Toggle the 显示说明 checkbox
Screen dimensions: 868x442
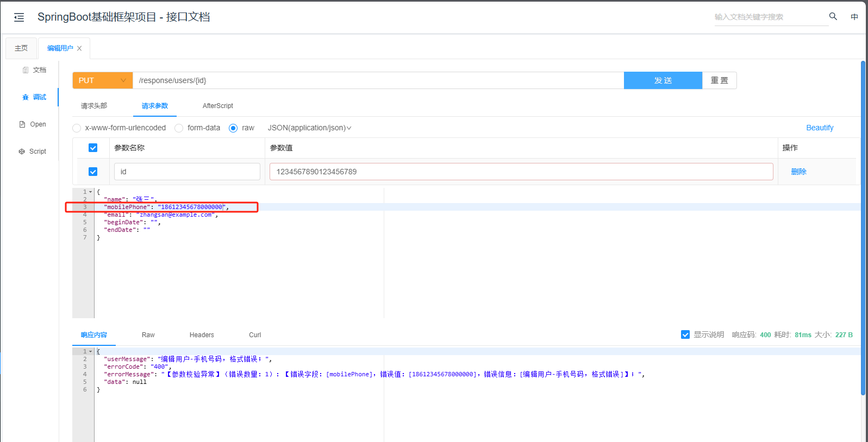(685, 334)
